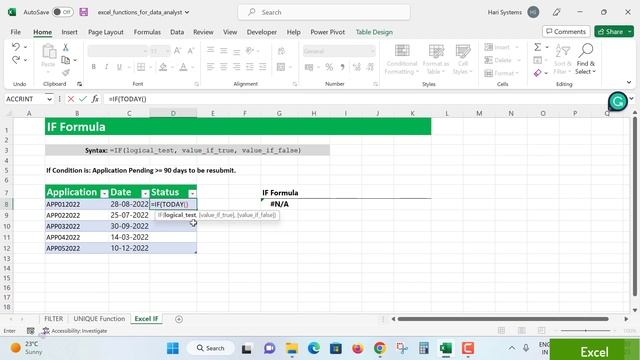Click Accessibility: Investigate in status bar
Image resolution: width=640 pixels, height=360 pixels.
click(75, 331)
